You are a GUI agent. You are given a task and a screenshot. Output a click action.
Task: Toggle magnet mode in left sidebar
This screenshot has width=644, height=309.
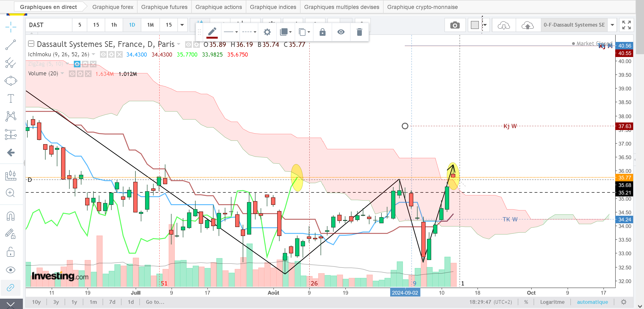(11, 216)
